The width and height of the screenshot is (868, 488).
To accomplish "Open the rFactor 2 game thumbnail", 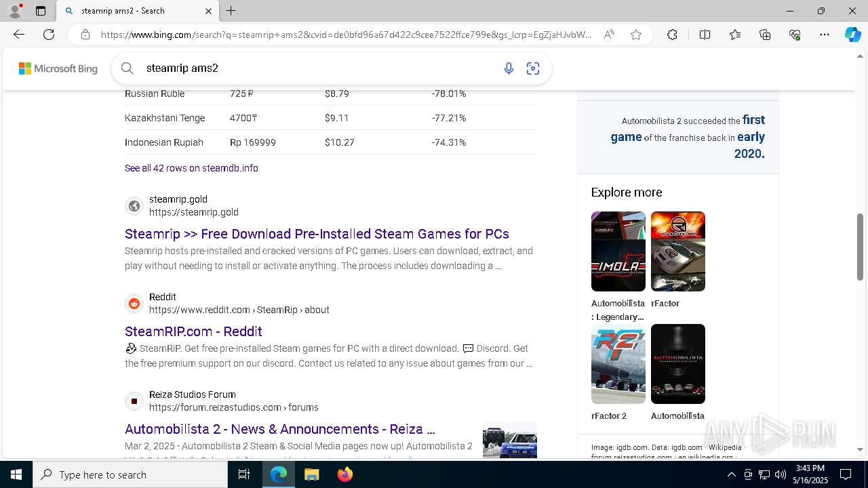I will click(x=618, y=364).
